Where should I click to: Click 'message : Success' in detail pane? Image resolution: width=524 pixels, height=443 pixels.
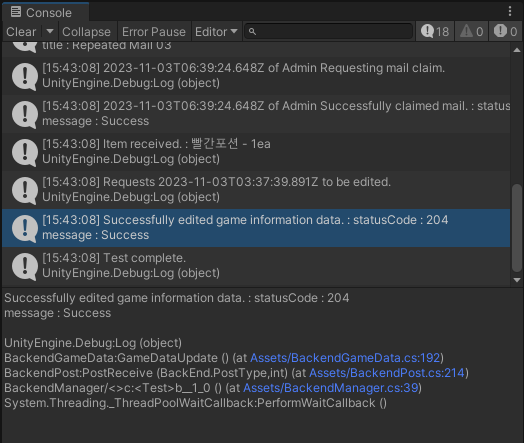pyautogui.click(x=57, y=313)
